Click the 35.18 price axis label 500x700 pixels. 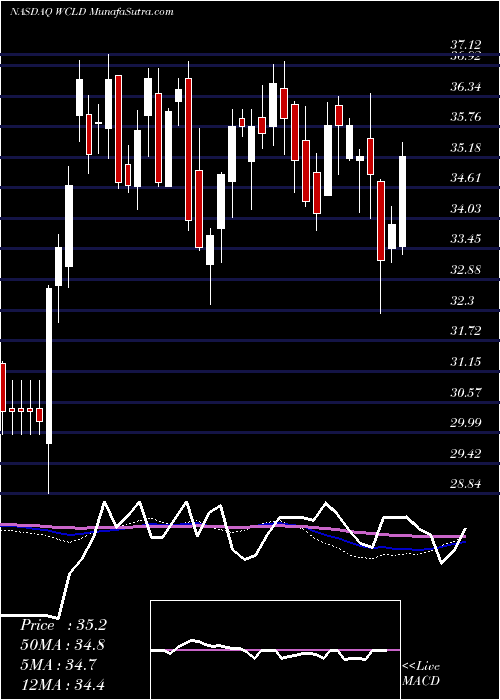466,147
